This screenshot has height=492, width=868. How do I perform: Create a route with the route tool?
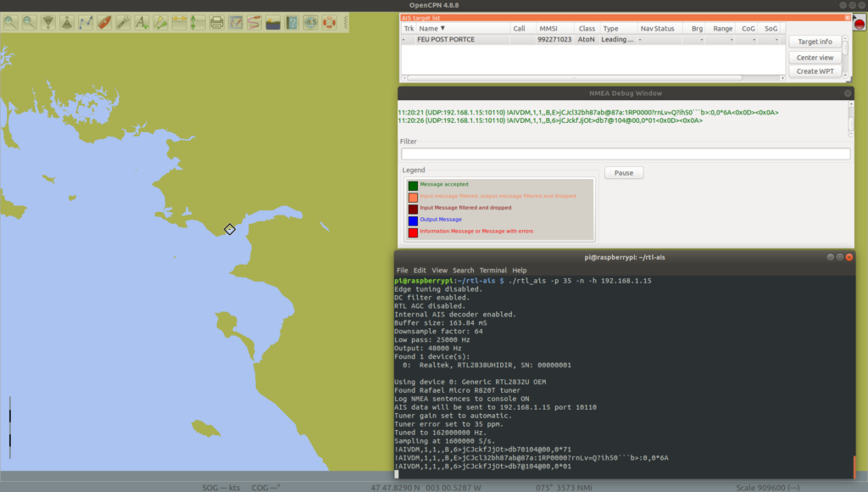click(x=86, y=23)
